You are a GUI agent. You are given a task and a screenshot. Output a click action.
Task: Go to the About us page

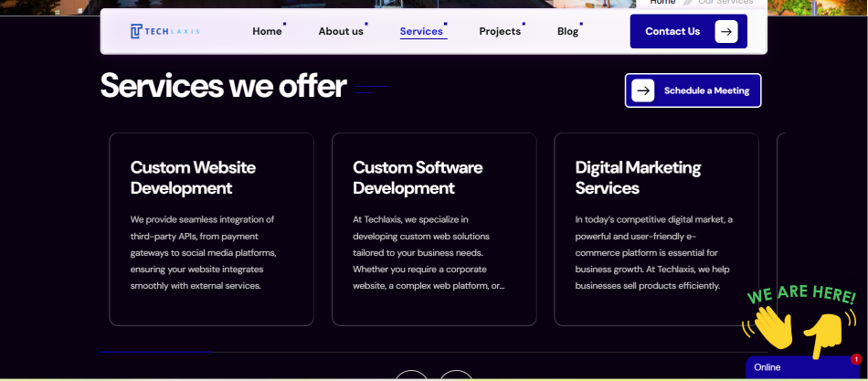341,31
